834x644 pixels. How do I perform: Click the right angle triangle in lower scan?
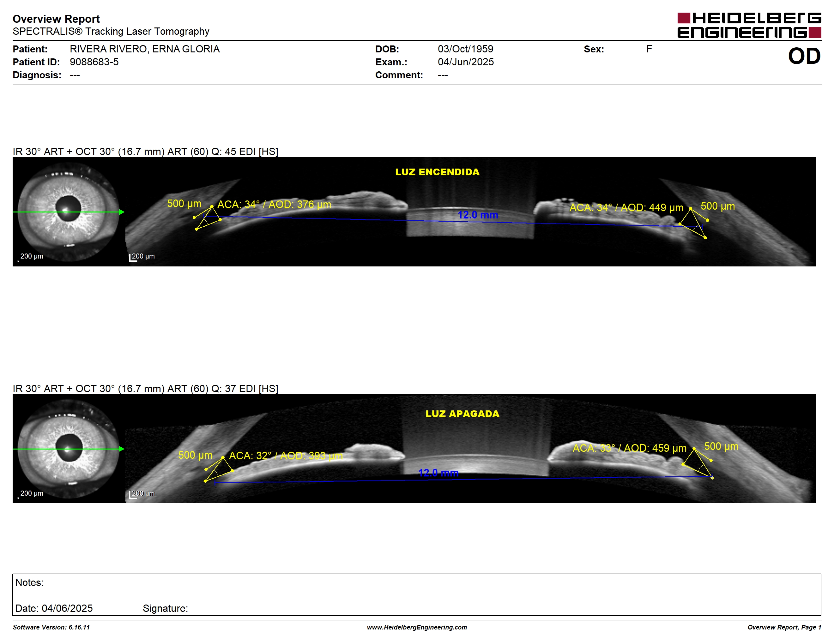click(x=698, y=463)
